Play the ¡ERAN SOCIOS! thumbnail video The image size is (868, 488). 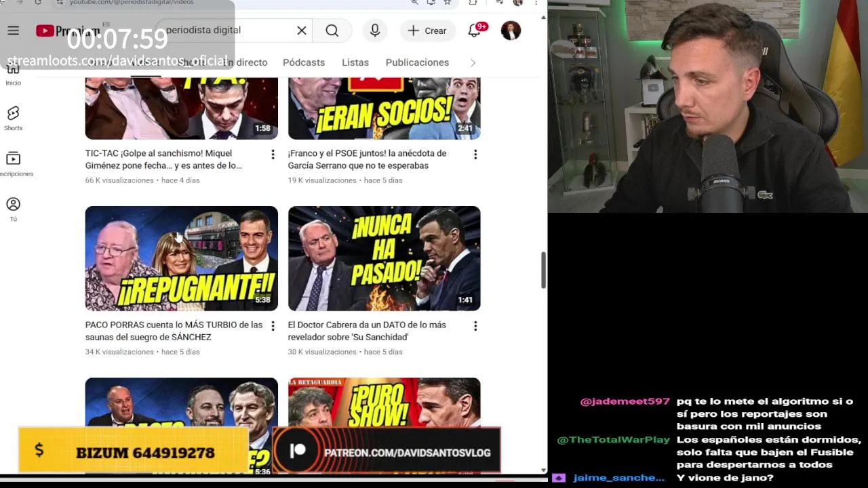[384, 108]
